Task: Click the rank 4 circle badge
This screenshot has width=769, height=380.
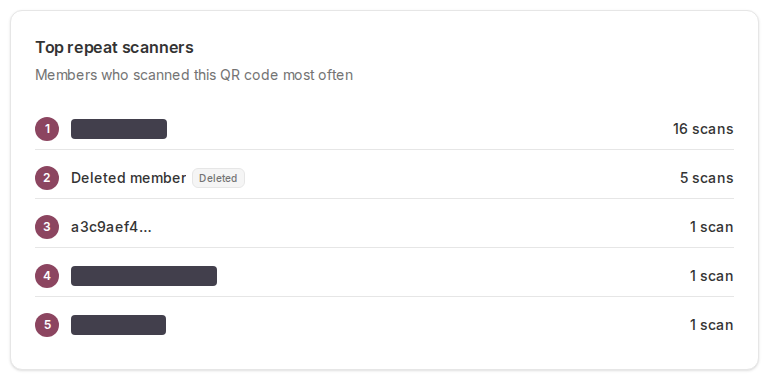Action: (47, 276)
